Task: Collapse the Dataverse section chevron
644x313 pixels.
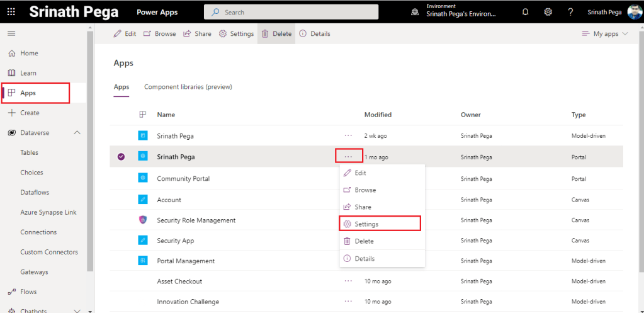Action: [77, 133]
